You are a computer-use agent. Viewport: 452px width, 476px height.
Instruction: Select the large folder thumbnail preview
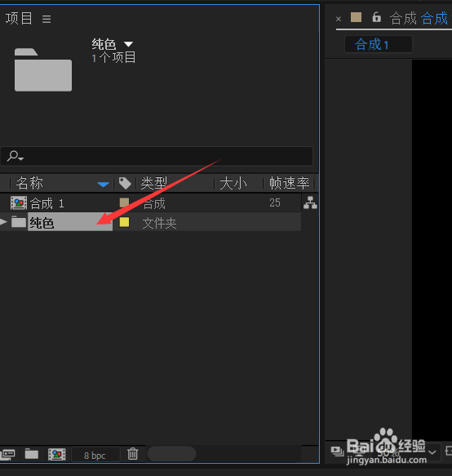(43, 69)
